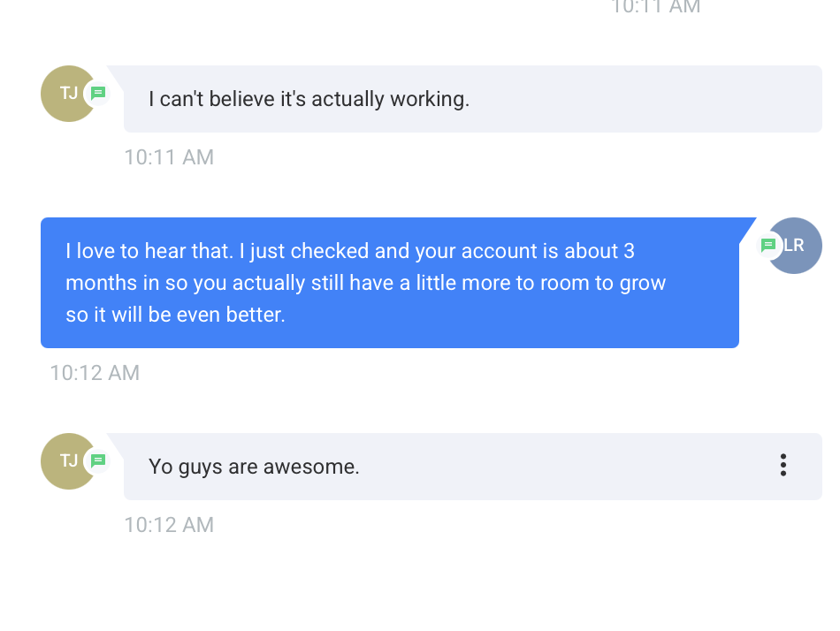This screenshot has width=840, height=631.
Task: Click the line starting "I love to hear that"
Action: pos(350,251)
